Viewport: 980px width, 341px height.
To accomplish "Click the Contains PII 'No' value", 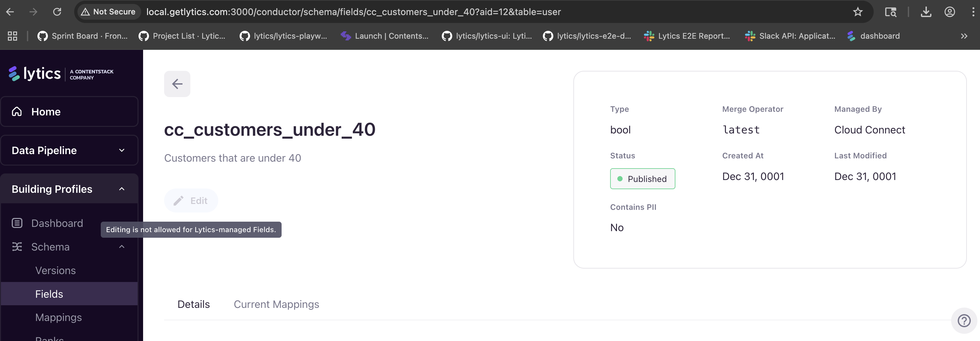I will [617, 228].
